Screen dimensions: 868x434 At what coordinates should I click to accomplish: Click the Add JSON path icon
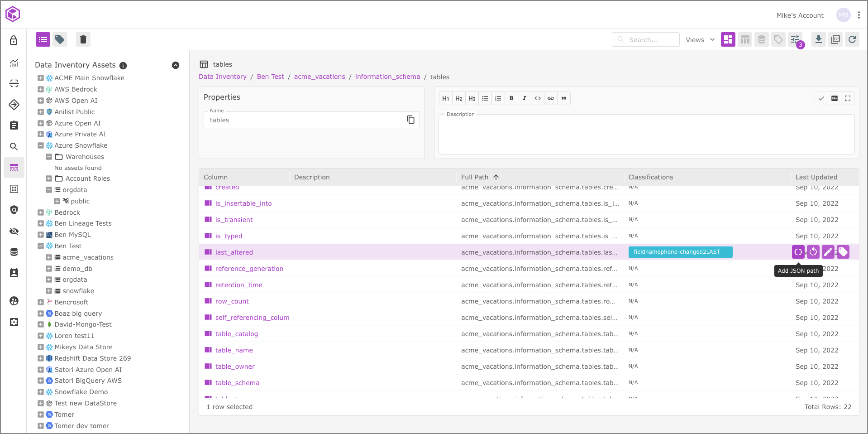tap(798, 252)
